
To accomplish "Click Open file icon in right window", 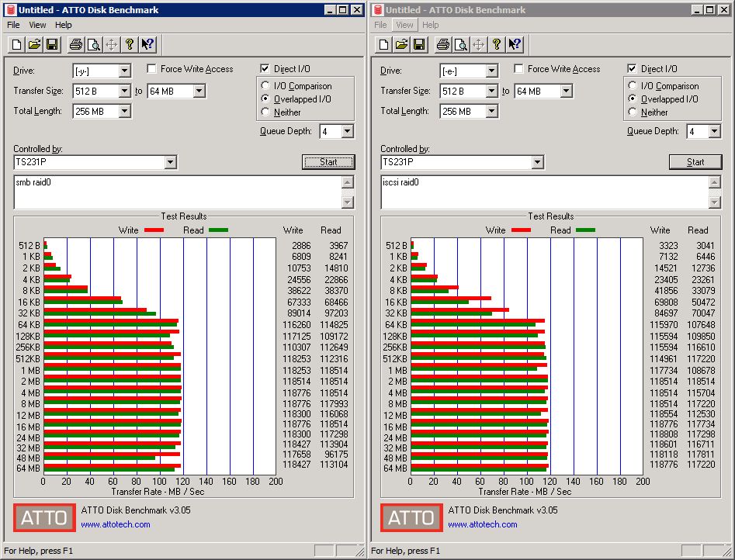I will [x=401, y=44].
